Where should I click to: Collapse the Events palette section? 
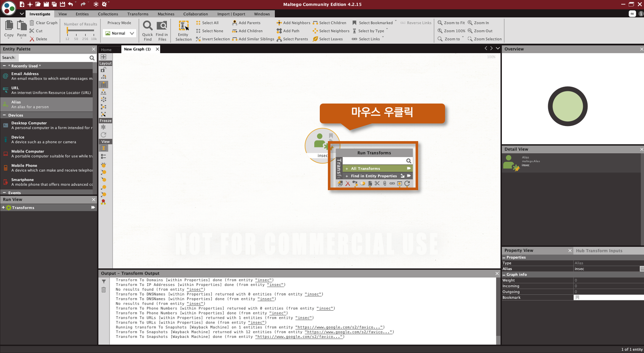coord(4,192)
